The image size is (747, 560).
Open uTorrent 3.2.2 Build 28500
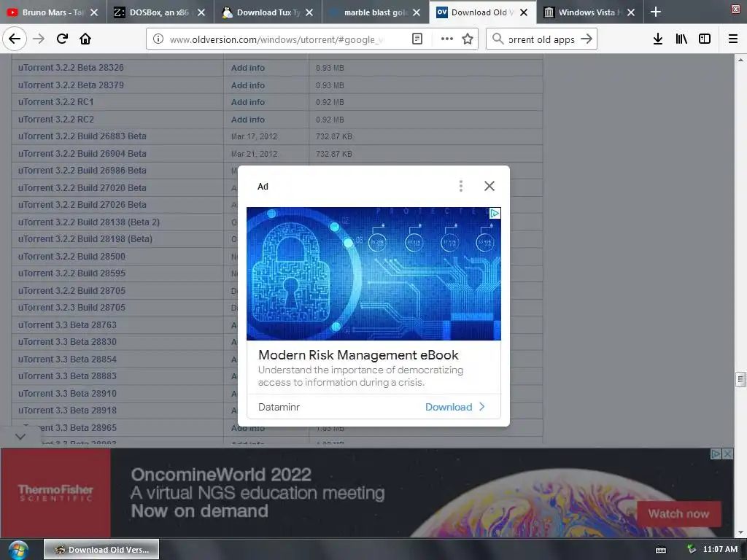[x=72, y=256]
